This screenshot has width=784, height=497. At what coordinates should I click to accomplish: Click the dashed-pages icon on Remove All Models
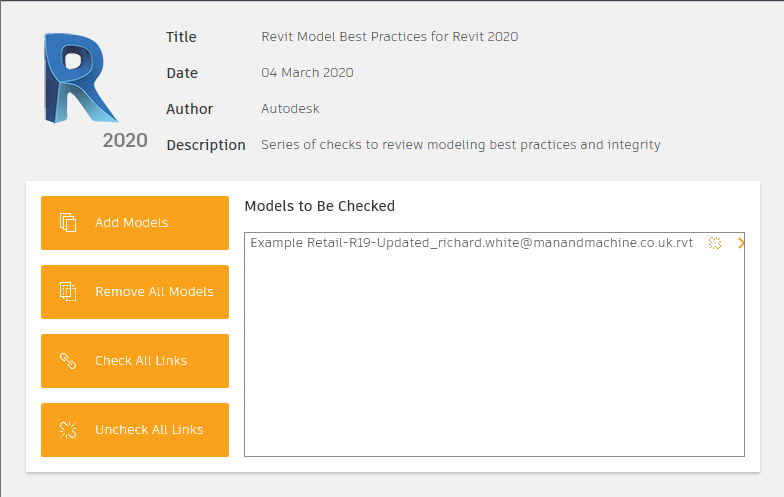[x=68, y=292]
